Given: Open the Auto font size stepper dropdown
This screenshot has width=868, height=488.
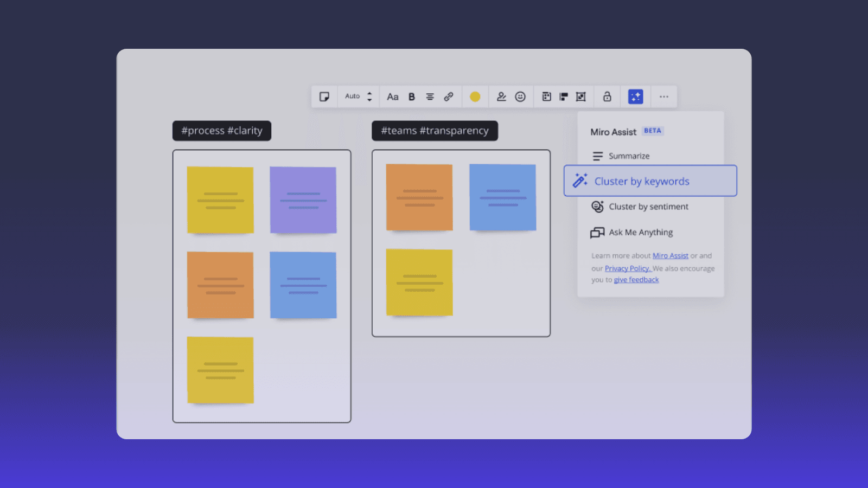Looking at the screenshot, I should point(357,97).
